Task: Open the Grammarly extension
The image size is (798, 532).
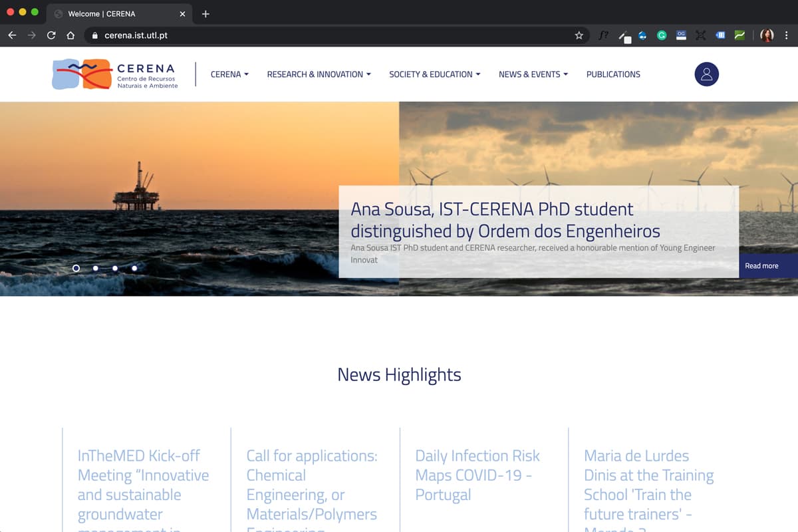Action: click(662, 35)
